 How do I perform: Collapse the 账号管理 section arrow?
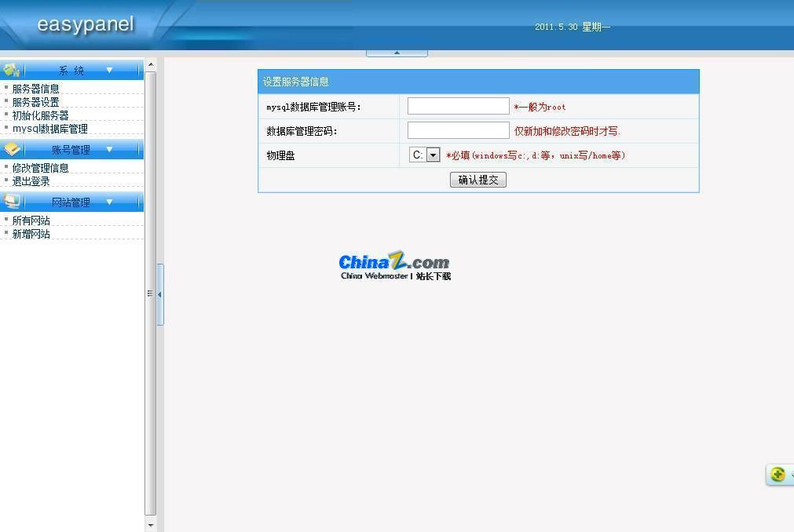(109, 149)
